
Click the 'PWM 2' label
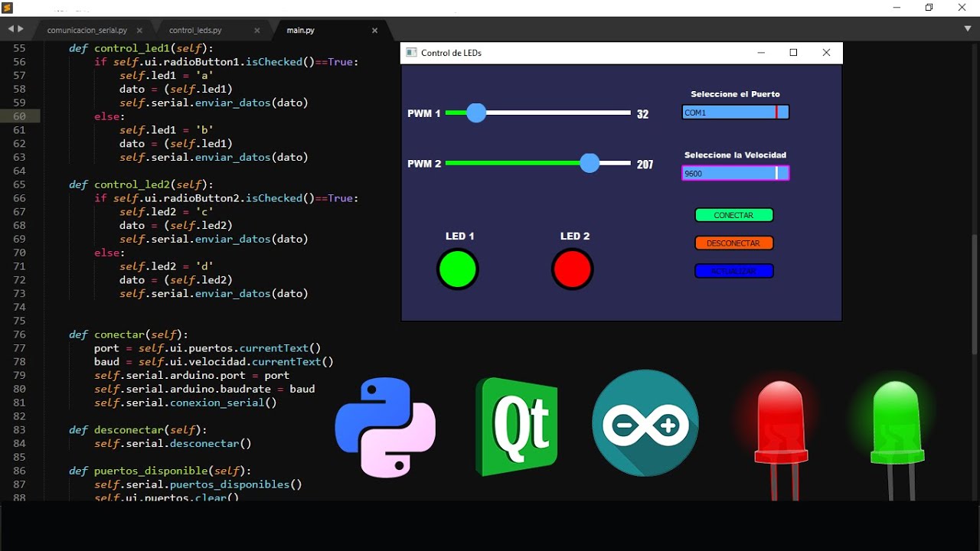click(424, 164)
